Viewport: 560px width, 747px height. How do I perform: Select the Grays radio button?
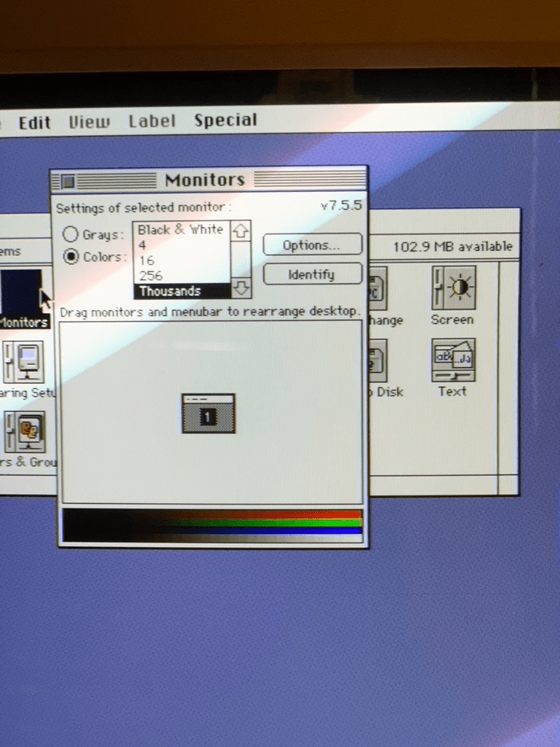(x=70, y=234)
